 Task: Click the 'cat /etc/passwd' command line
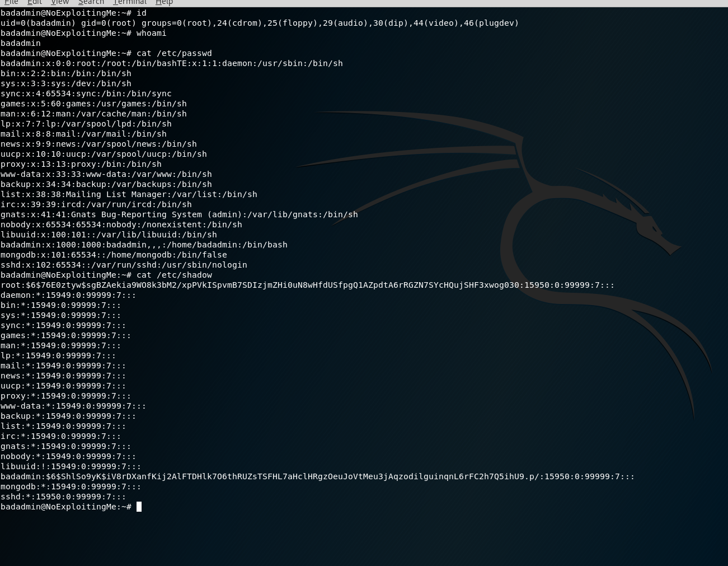174,53
